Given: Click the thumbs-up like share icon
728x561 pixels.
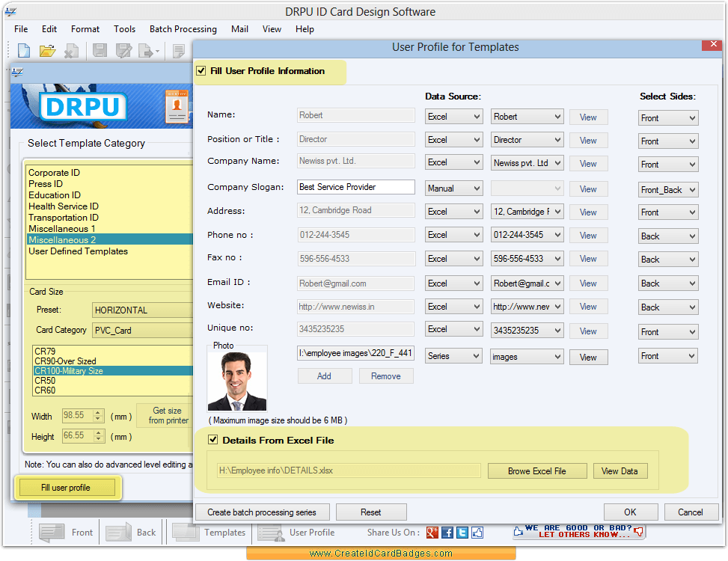Looking at the screenshot, I should 477,533.
